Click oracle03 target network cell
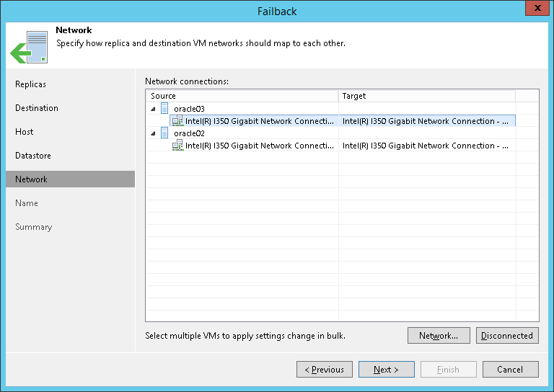The height and width of the screenshot is (392, 554). 427,121
